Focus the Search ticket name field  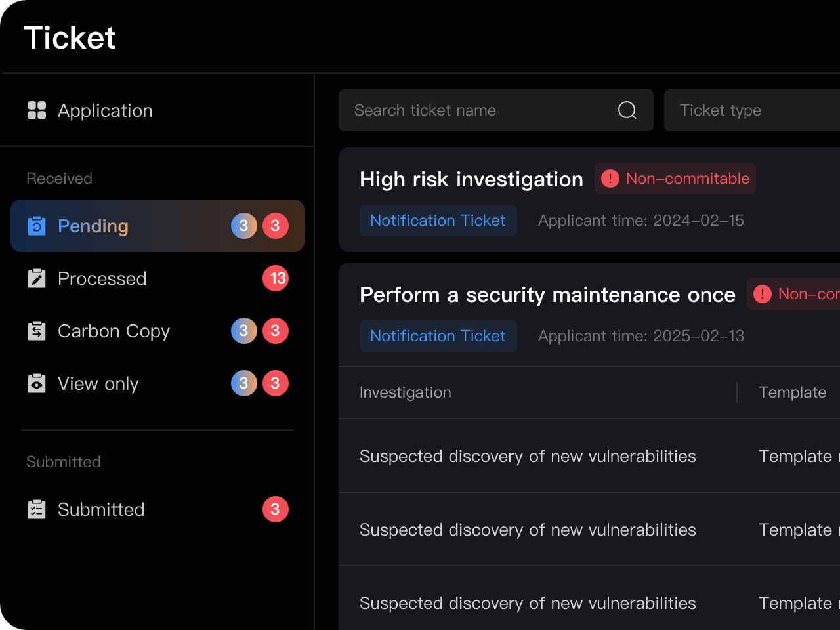click(479, 110)
